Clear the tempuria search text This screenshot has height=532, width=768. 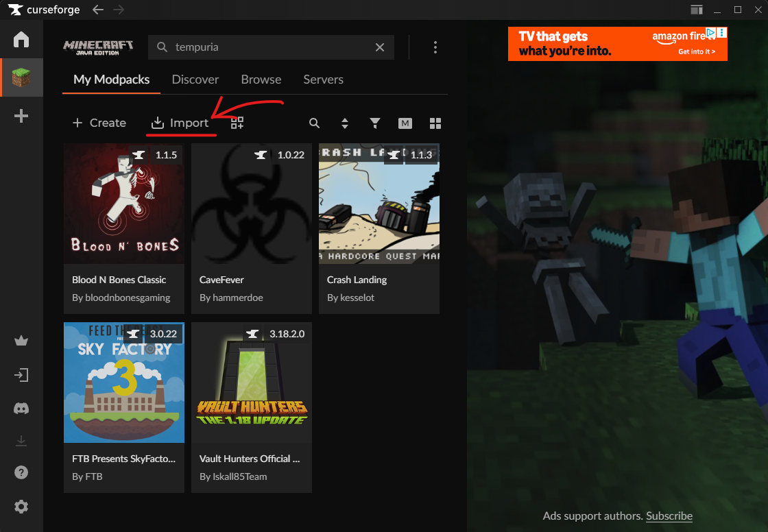tap(380, 47)
